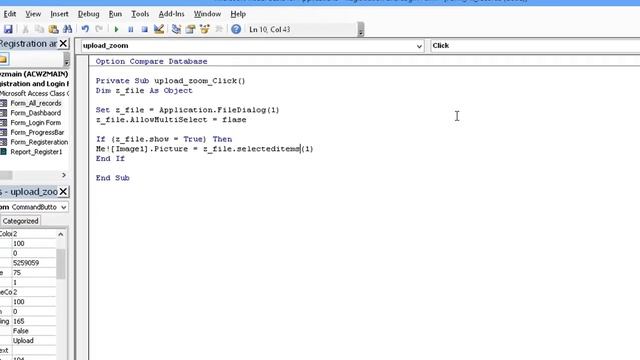
Task: Click the report icon beside Report_Register1
Action: point(3,152)
